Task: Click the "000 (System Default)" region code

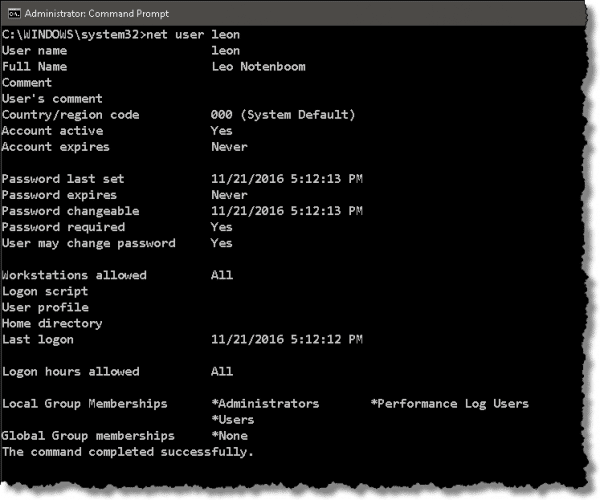Action: tap(283, 115)
